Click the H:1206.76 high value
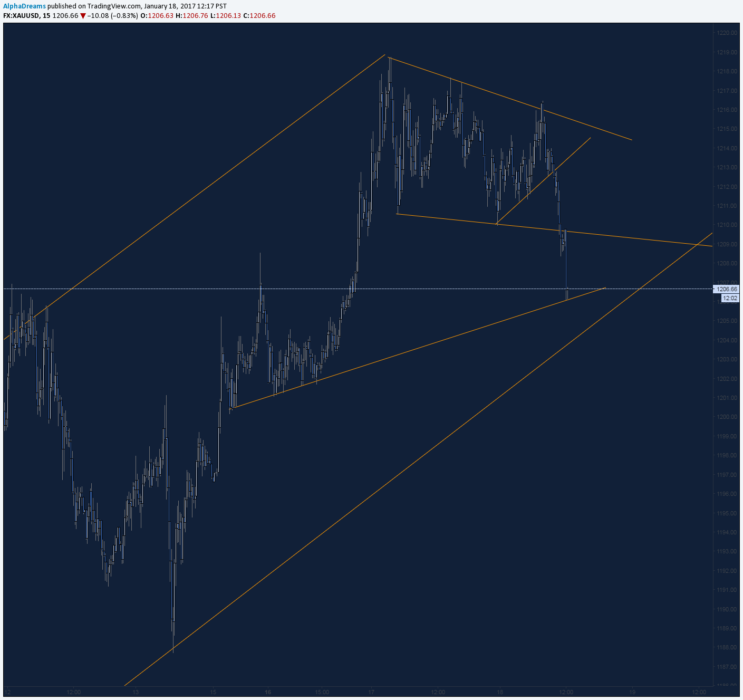The image size is (743, 700). 192,16
